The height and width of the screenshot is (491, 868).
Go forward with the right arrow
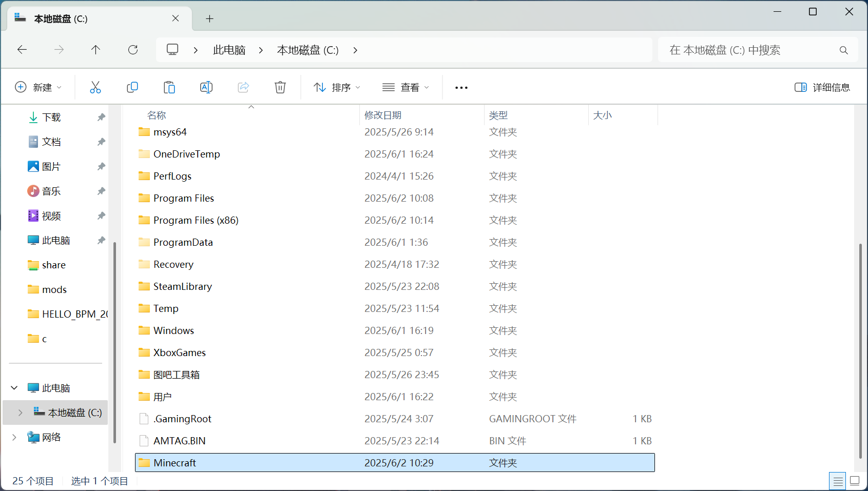pyautogui.click(x=59, y=50)
